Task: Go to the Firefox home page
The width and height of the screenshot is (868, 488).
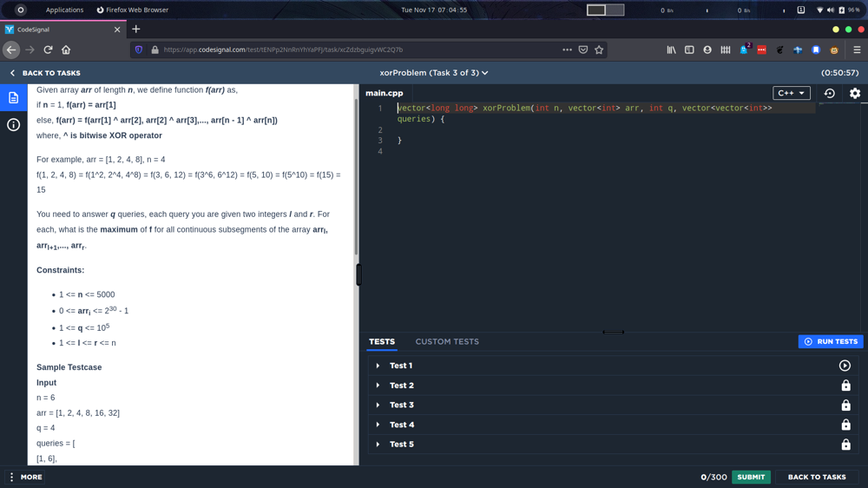Action: tap(66, 49)
